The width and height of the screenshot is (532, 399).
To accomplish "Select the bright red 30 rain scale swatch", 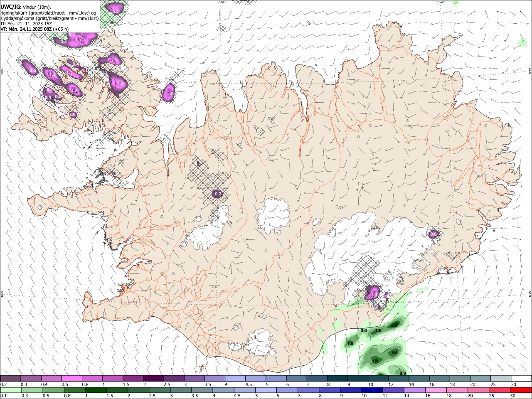I will (x=521, y=390).
